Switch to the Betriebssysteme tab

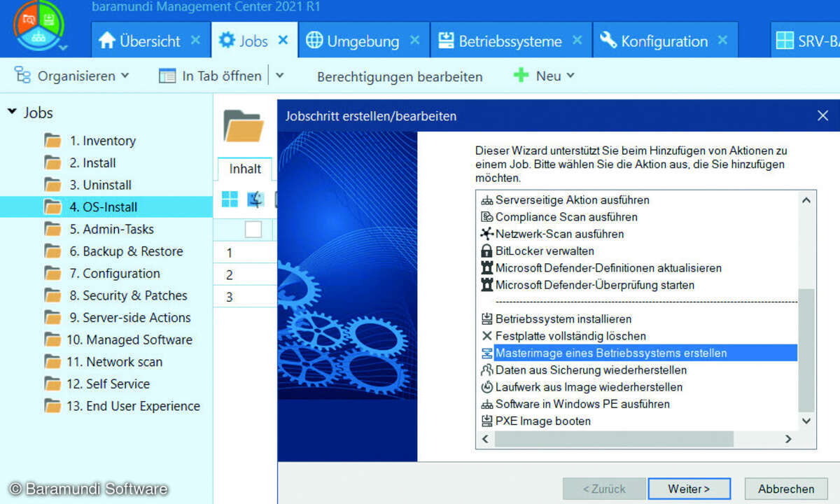(510, 41)
